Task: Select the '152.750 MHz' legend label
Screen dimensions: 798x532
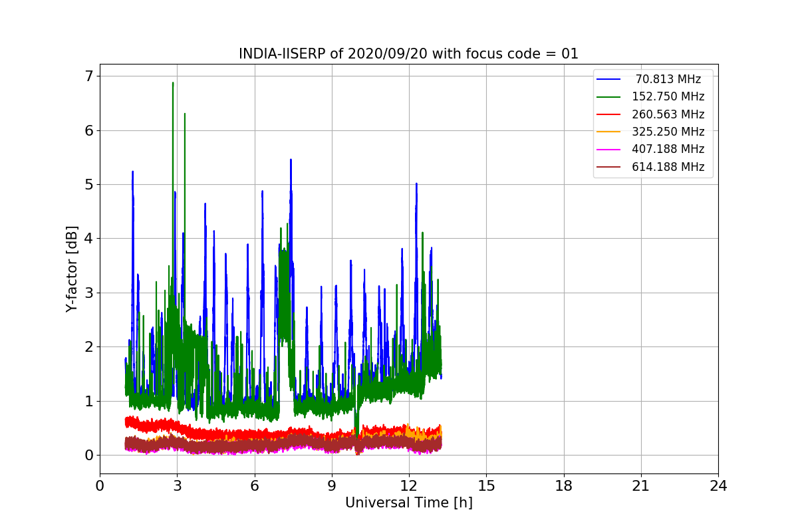Action: 668,96
